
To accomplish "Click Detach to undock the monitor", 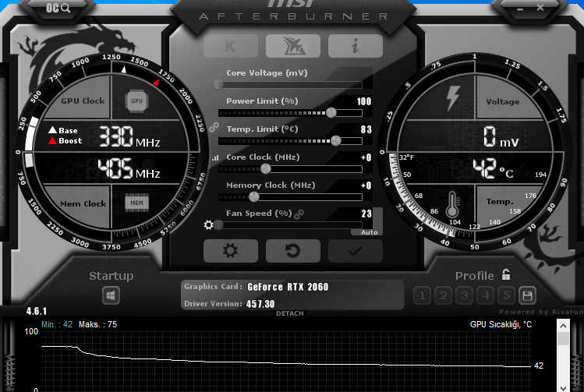I will (290, 313).
